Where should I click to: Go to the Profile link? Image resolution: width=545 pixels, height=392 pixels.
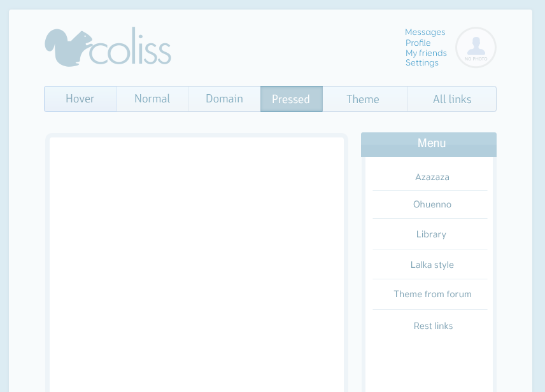(x=418, y=43)
